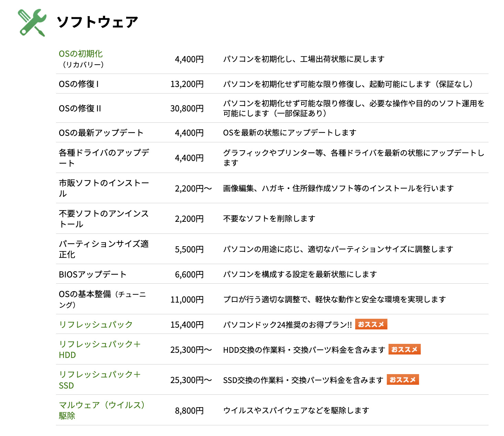Open the リフレッシュパック link
The image size is (504, 436).
(96, 325)
